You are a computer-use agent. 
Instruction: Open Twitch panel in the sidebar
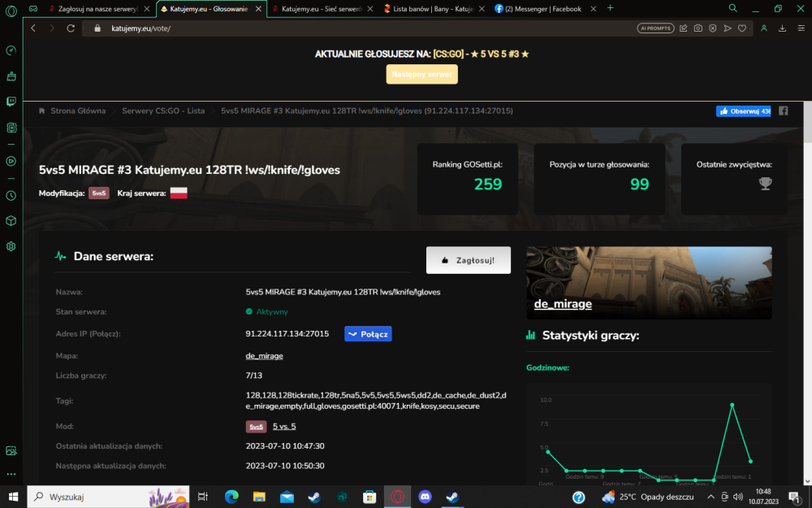pyautogui.click(x=11, y=102)
